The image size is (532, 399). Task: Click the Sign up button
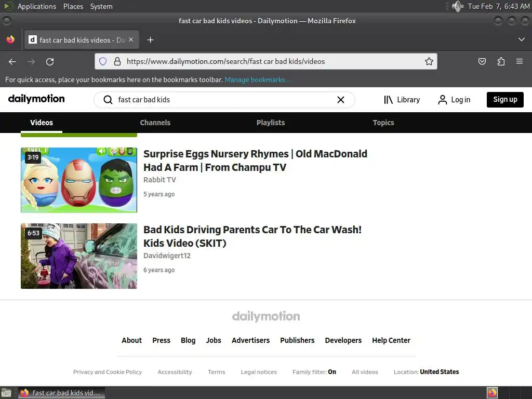click(x=505, y=99)
